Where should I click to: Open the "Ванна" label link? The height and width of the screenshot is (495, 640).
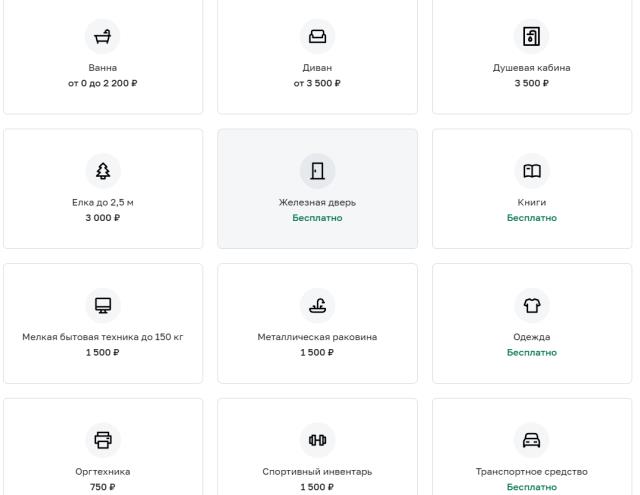(x=102, y=68)
